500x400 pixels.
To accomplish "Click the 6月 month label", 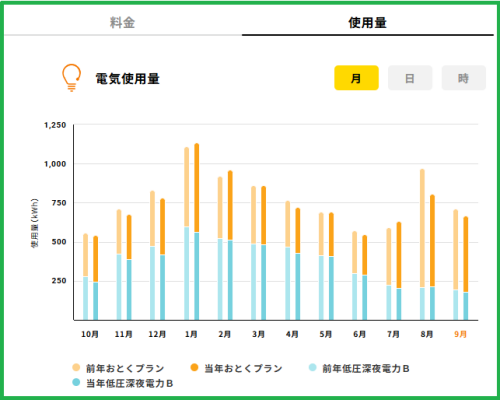I will coord(359,334).
